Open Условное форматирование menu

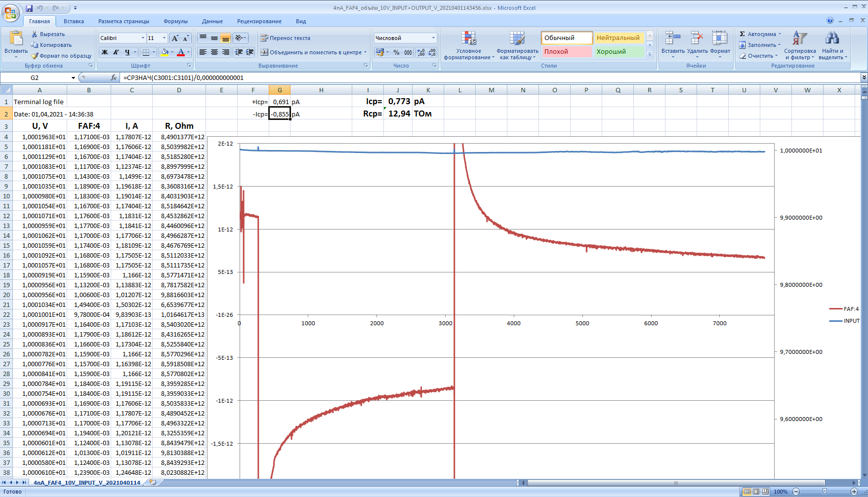pos(469,45)
